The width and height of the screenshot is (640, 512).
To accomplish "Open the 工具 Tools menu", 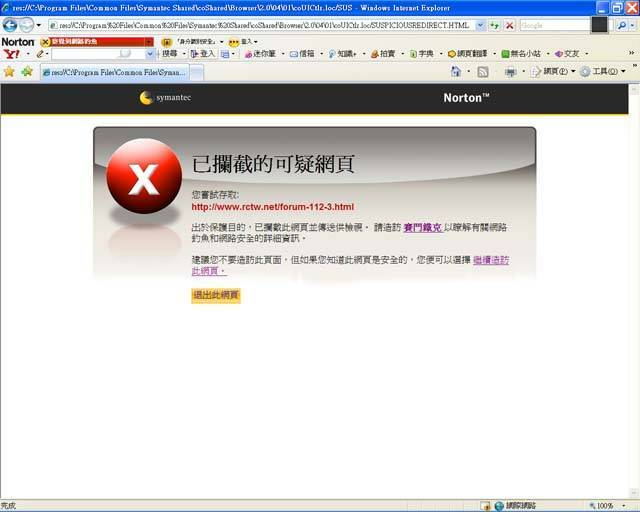I will 602,72.
